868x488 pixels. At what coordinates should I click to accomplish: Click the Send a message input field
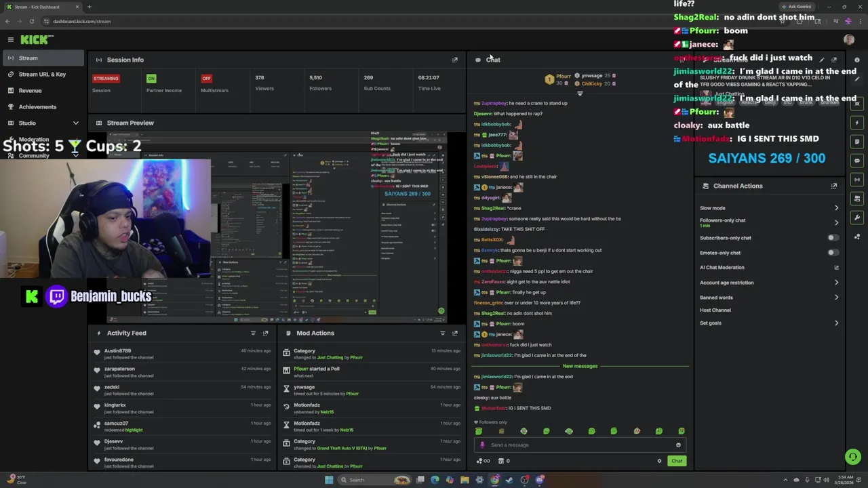point(580,445)
